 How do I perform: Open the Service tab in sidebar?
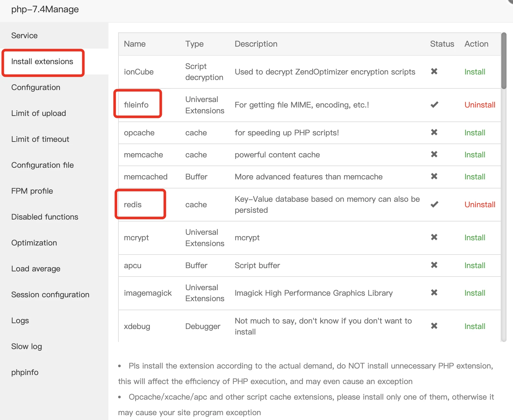tap(24, 36)
